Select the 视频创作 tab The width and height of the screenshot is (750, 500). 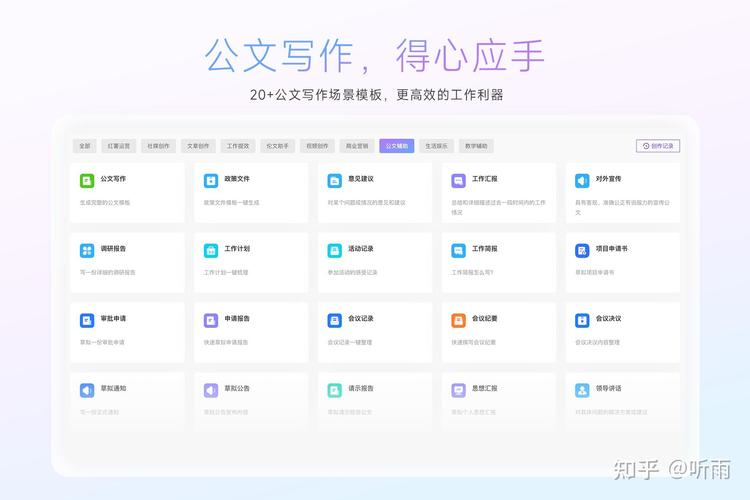click(x=317, y=146)
